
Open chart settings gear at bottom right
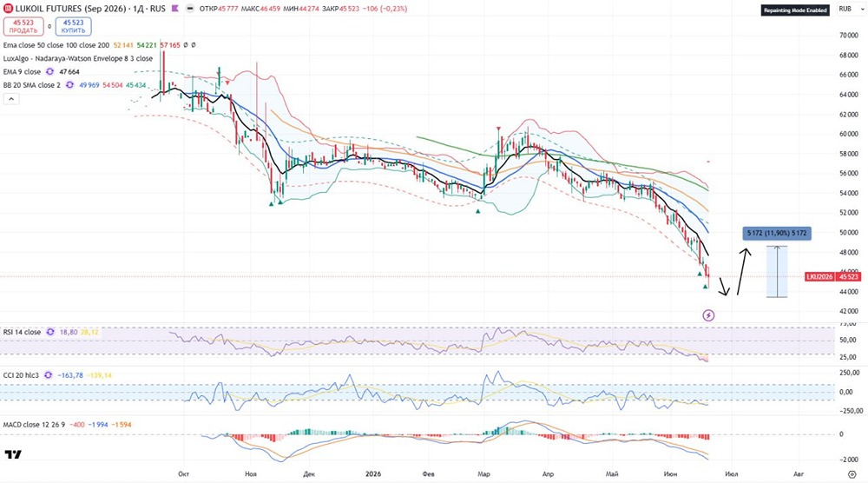coord(852,474)
